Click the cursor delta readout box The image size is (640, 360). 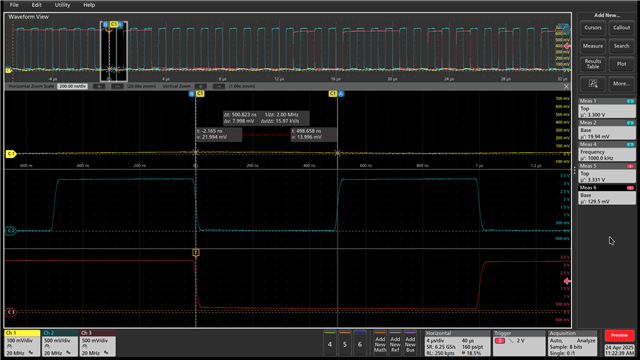click(266, 118)
